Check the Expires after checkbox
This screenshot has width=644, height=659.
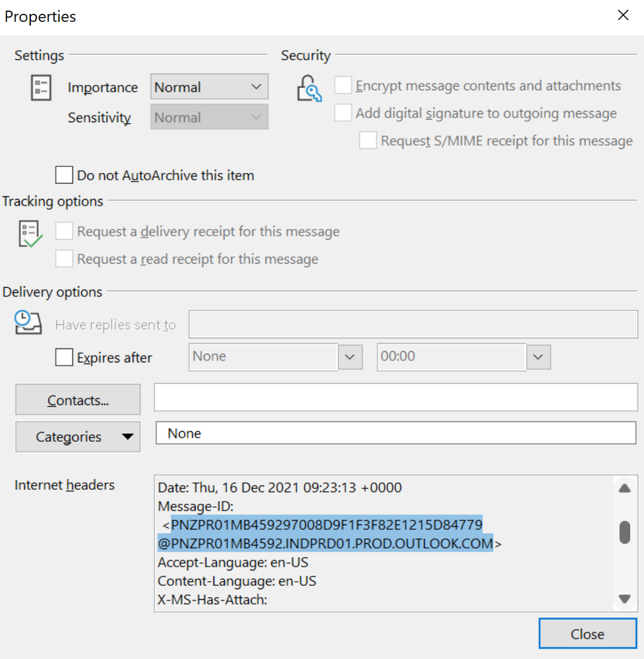pos(64,358)
